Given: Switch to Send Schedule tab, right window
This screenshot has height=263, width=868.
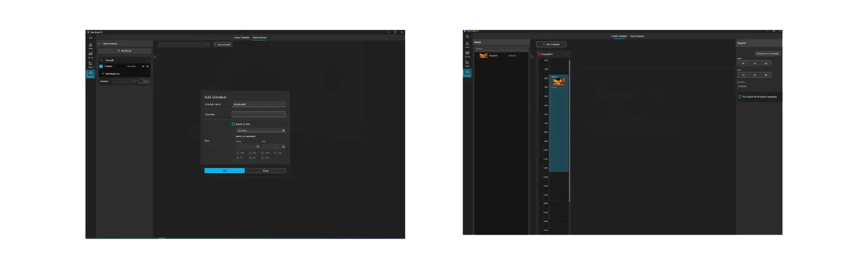Looking at the screenshot, I should click(x=637, y=36).
